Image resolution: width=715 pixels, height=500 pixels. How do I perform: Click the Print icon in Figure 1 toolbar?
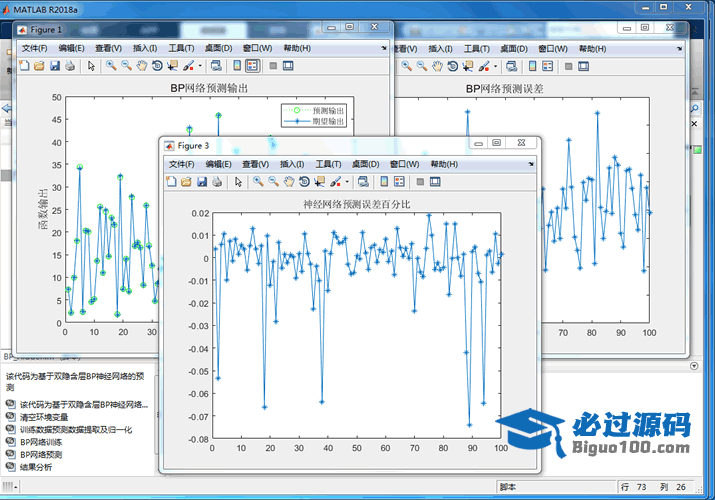click(70, 66)
